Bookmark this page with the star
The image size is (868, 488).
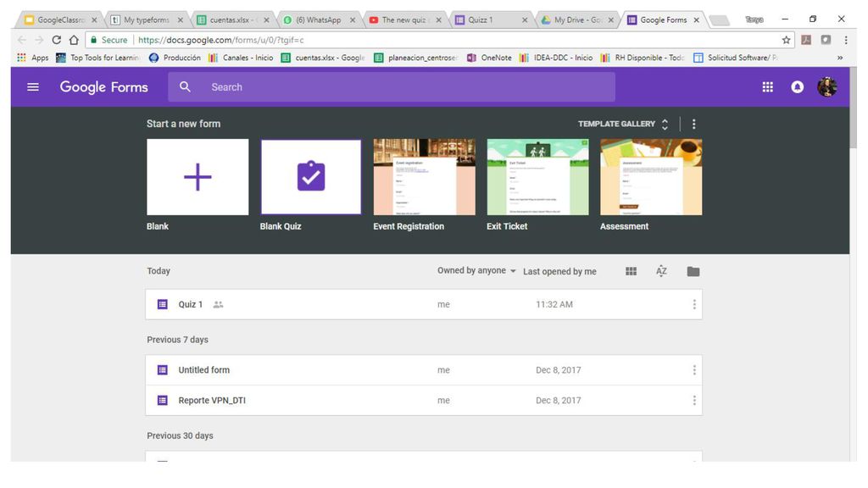point(786,40)
